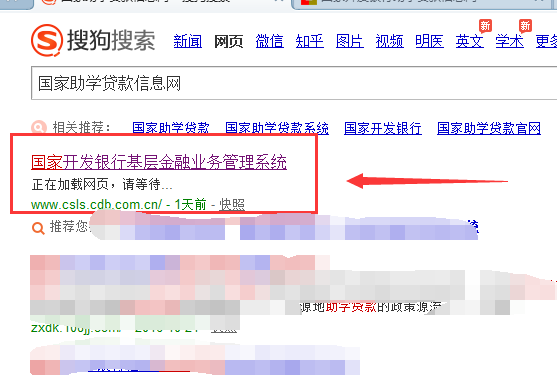
Task: Click the Sogou search logo
Action: [93, 40]
